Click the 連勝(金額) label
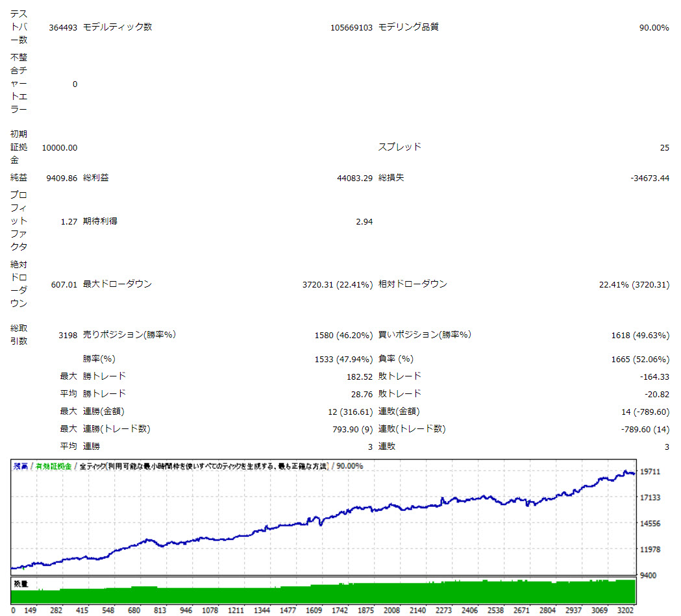 (x=103, y=411)
